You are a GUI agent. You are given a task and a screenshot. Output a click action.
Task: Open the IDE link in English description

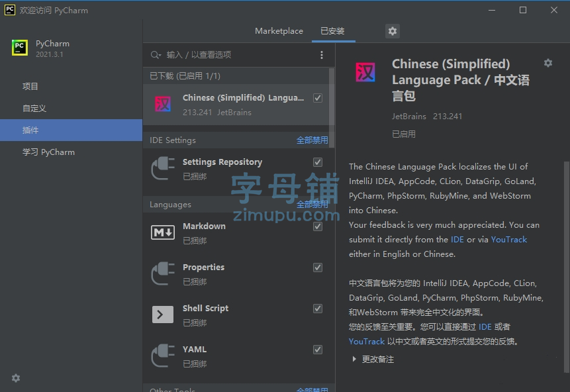(x=457, y=240)
